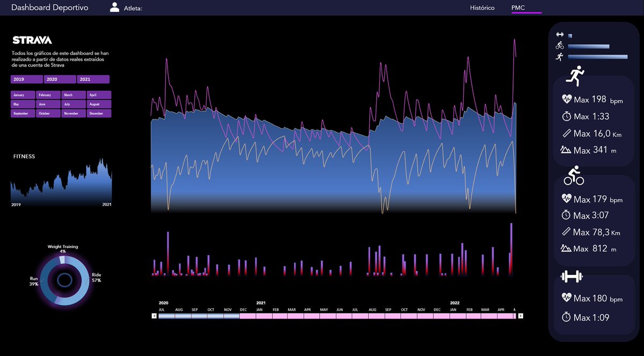
Task: Click the "FITNESS" chart heading
Action: point(24,156)
